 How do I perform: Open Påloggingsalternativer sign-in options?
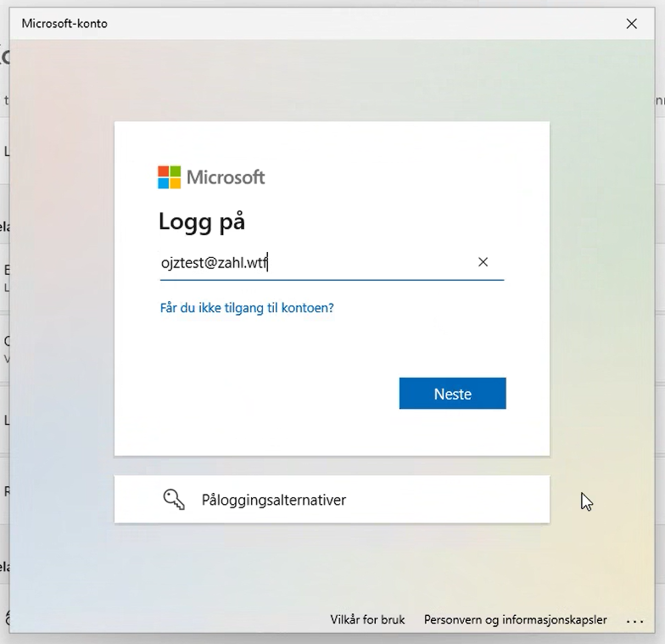pos(332,499)
